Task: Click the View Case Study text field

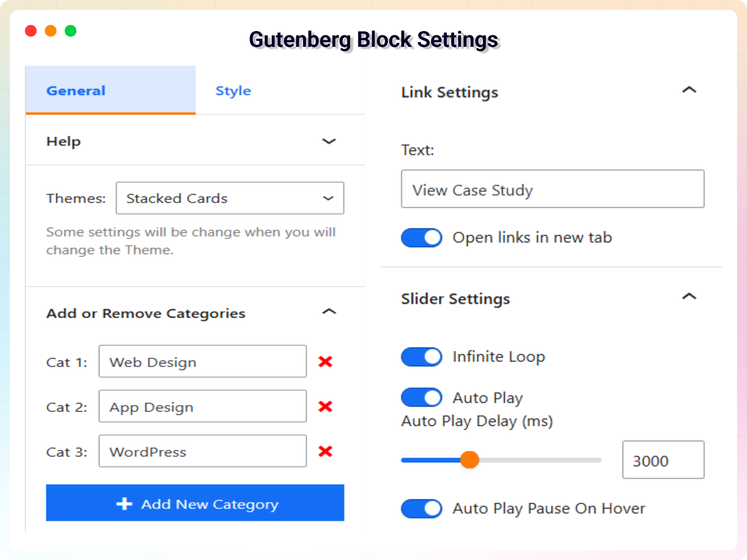Action: coord(552,189)
